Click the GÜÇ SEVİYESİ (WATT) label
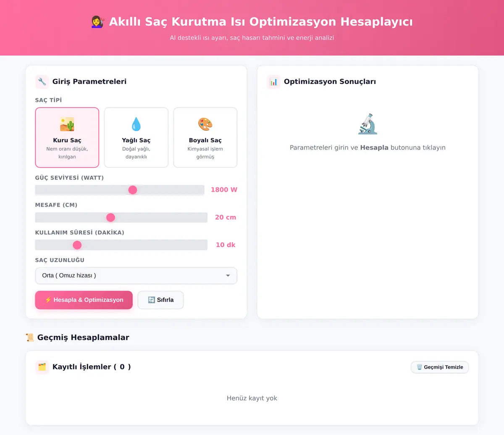Image resolution: width=504 pixels, height=435 pixels. click(x=70, y=178)
